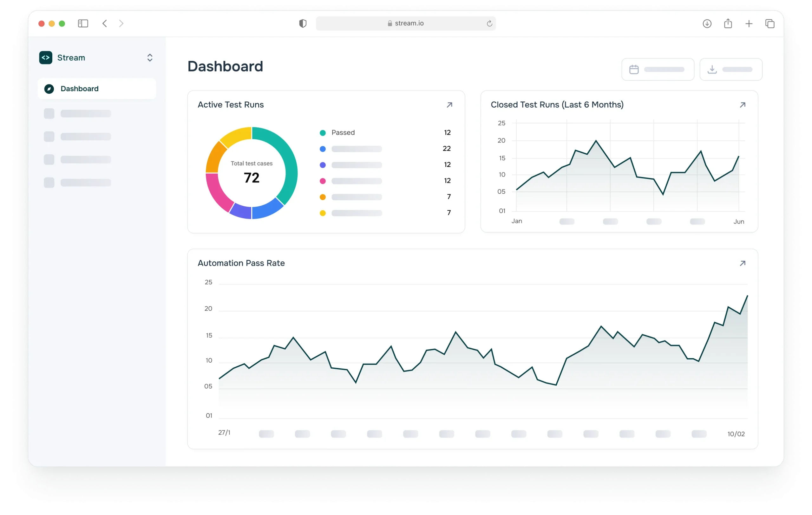Click the Passed teal legend dot
This screenshot has height=515, width=812.
(323, 133)
